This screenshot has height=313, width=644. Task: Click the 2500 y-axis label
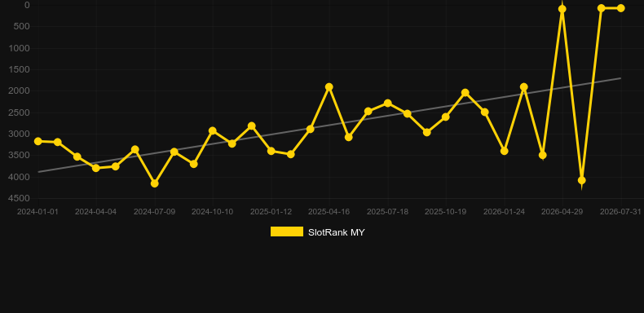pos(20,112)
